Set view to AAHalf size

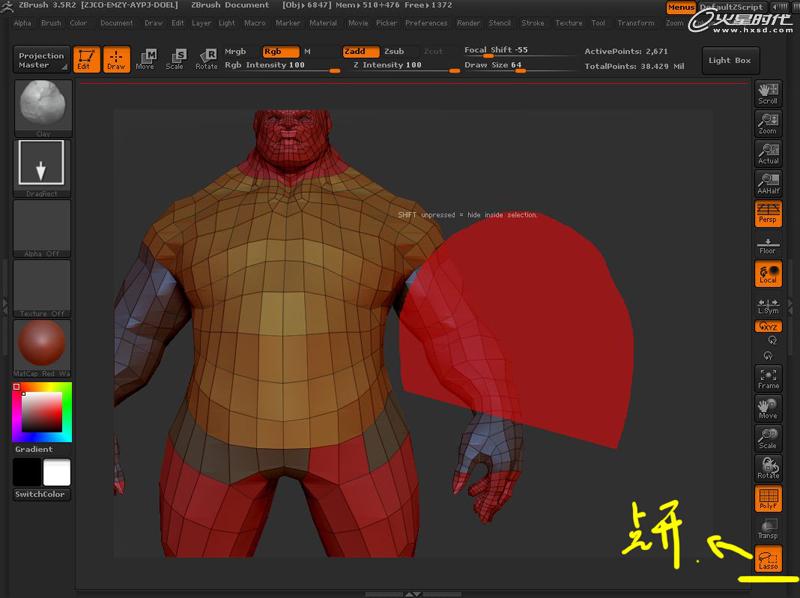pyautogui.click(x=768, y=184)
